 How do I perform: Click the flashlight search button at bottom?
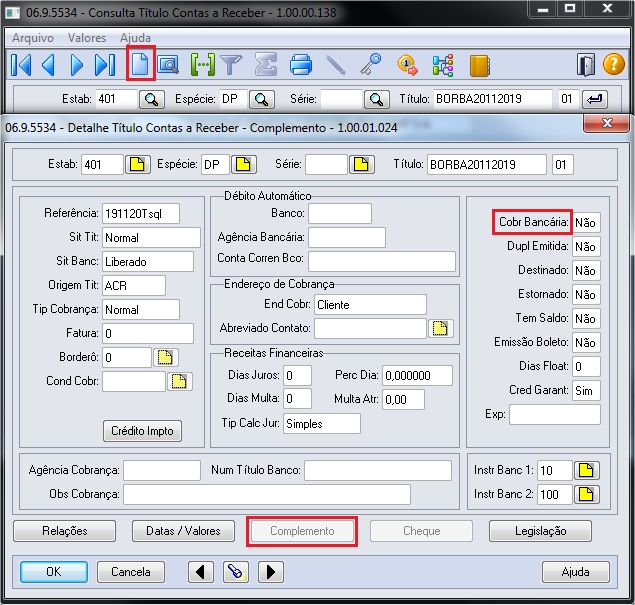pyautogui.click(x=236, y=572)
